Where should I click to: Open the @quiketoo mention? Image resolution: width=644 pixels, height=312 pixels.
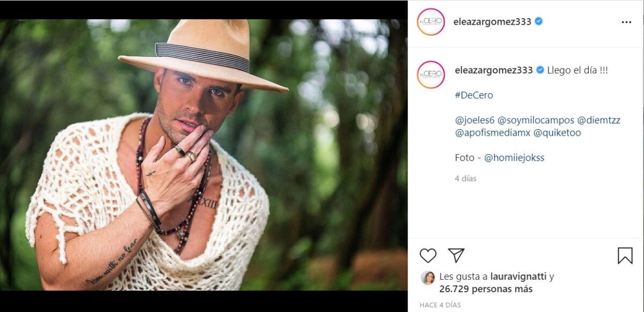coord(557,132)
